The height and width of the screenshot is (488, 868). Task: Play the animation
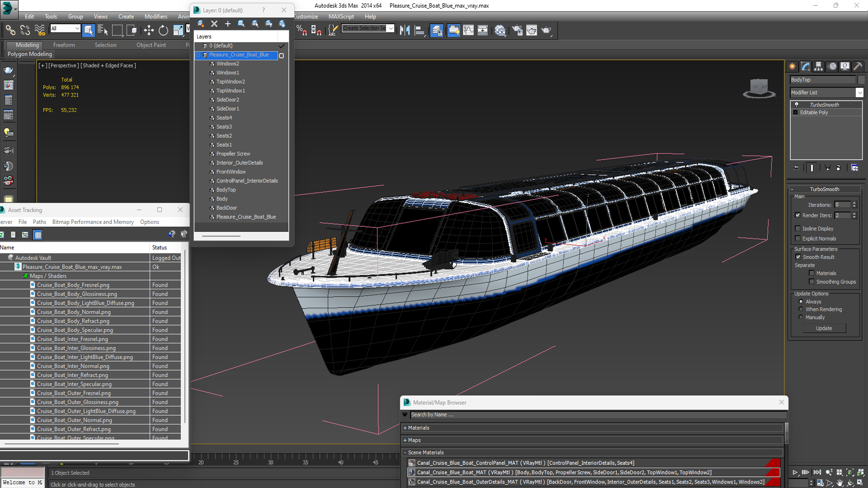pos(795,472)
